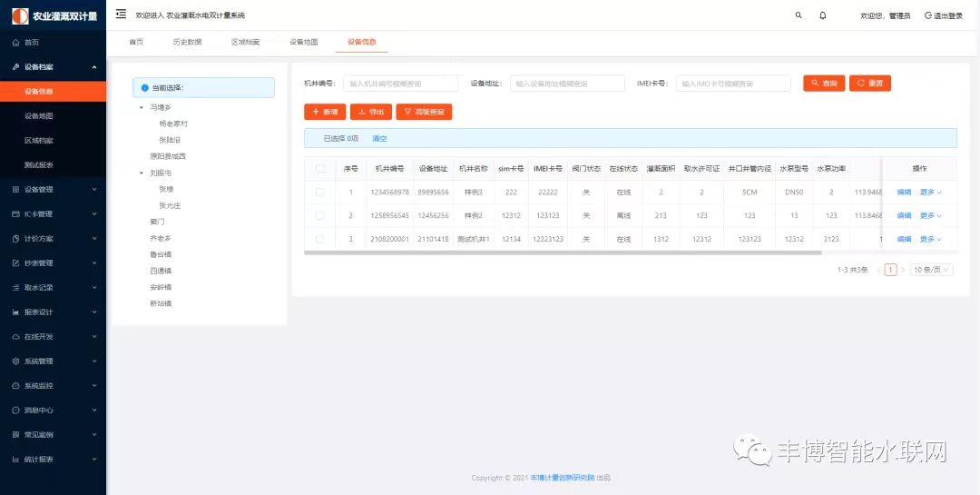The height and width of the screenshot is (495, 980).
Task: Collapse the sidebar with the menu fold icon
Action: (x=121, y=15)
